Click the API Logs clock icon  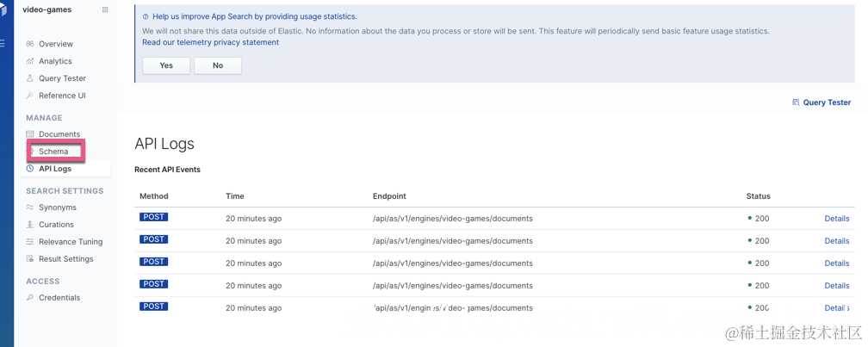click(x=30, y=169)
